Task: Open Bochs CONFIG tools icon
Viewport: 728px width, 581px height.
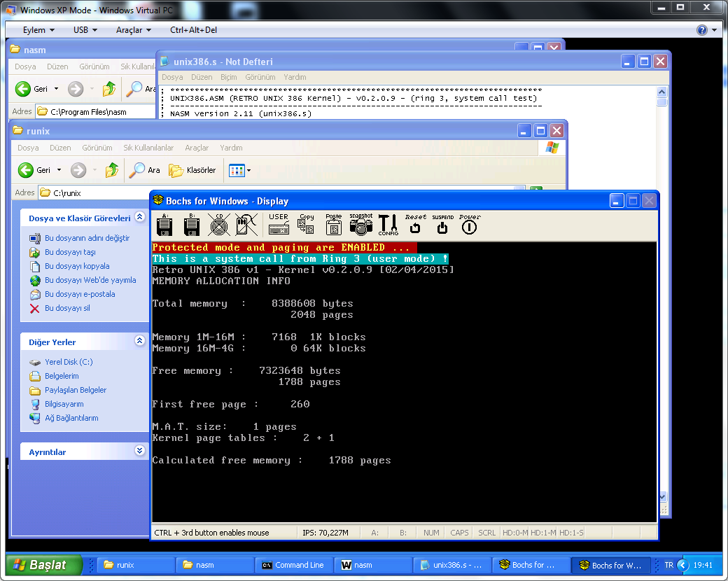Action: [x=388, y=225]
